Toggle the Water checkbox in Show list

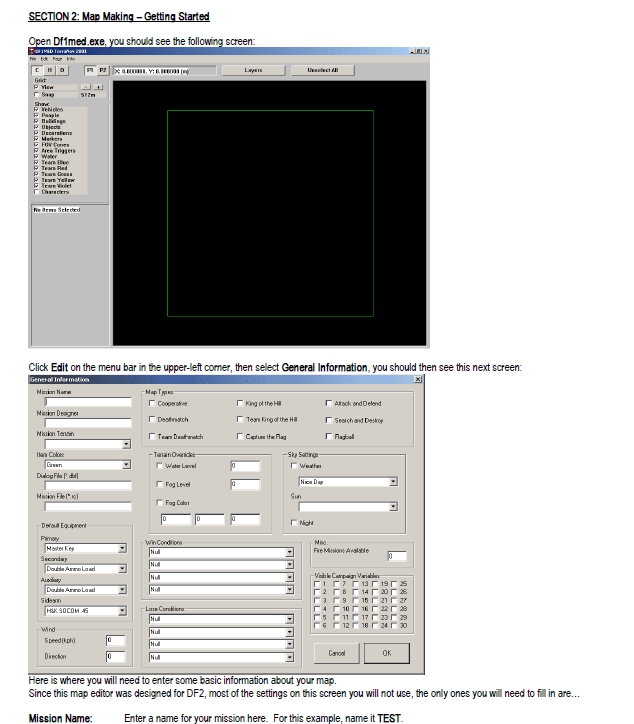click(36, 157)
